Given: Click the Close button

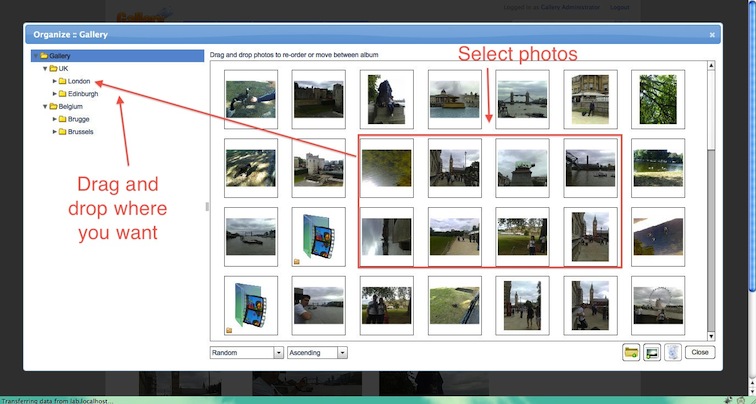Looking at the screenshot, I should (x=700, y=352).
